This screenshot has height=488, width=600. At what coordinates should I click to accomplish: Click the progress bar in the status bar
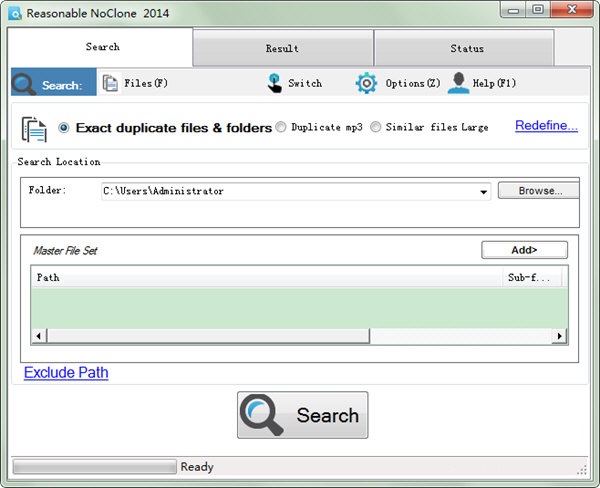(x=95, y=467)
